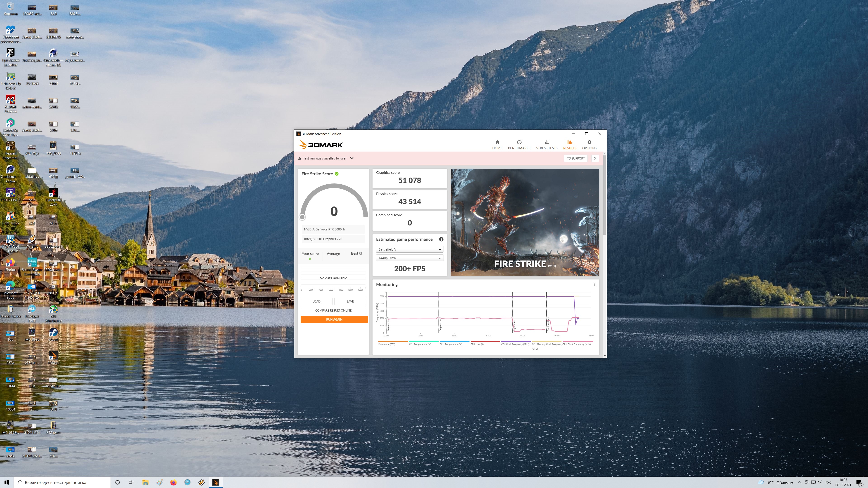Image resolution: width=868 pixels, height=488 pixels.
Task: Switch to the Results tab
Action: 569,145
